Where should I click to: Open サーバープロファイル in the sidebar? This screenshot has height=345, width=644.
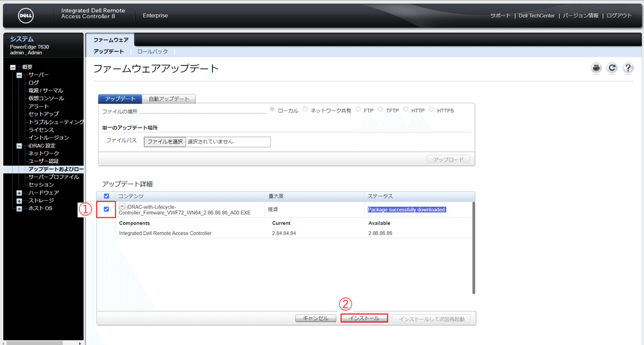point(54,177)
